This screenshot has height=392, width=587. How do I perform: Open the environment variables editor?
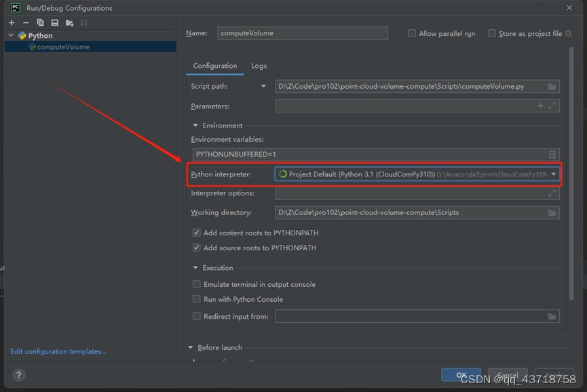tap(553, 154)
